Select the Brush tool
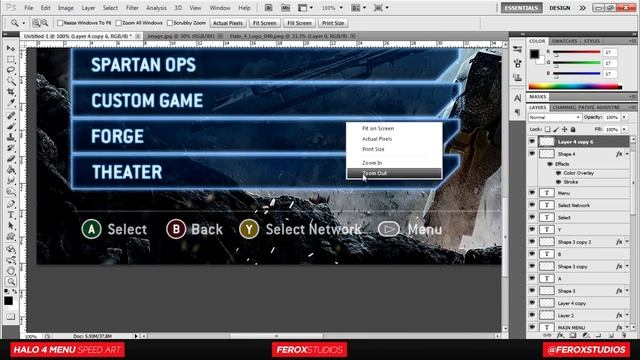The image size is (640, 360). coord(11,126)
